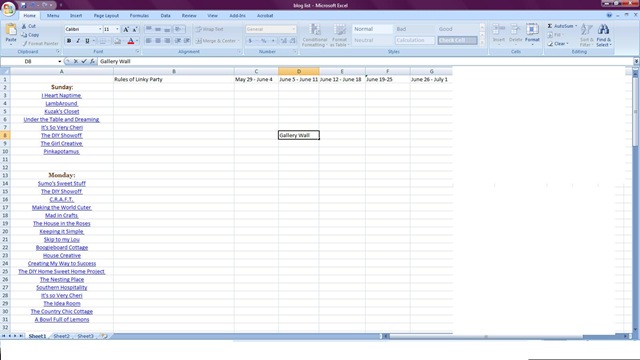Viewport: 640px width, 360px height.
Task: Toggle Bold formatting
Action: 69,41
